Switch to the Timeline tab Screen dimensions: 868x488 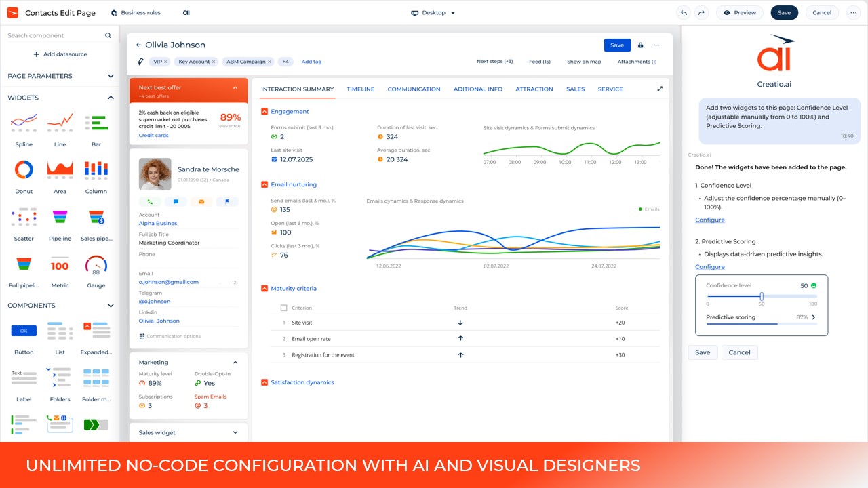[x=360, y=89]
